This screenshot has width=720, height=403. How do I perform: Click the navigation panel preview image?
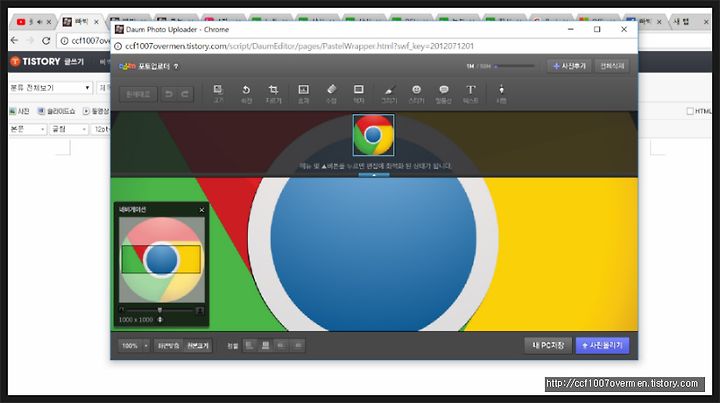point(161,259)
